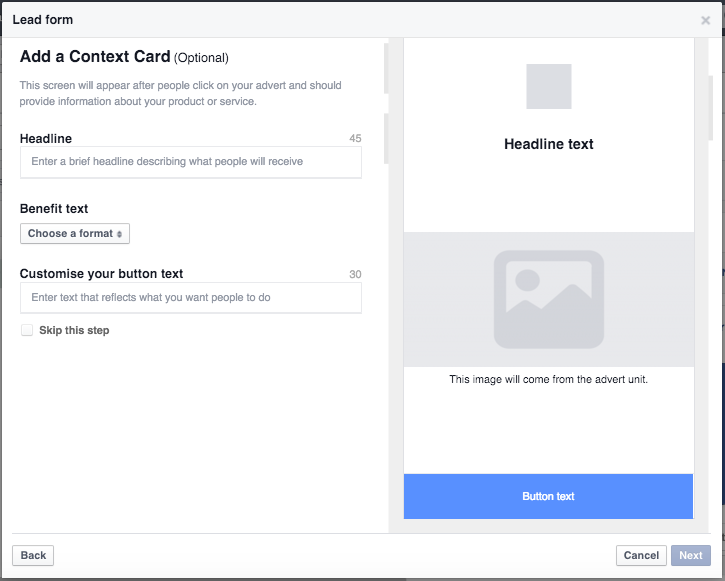Viewport: 725px width, 581px height.
Task: Go Back to the previous step
Action: click(x=33, y=555)
